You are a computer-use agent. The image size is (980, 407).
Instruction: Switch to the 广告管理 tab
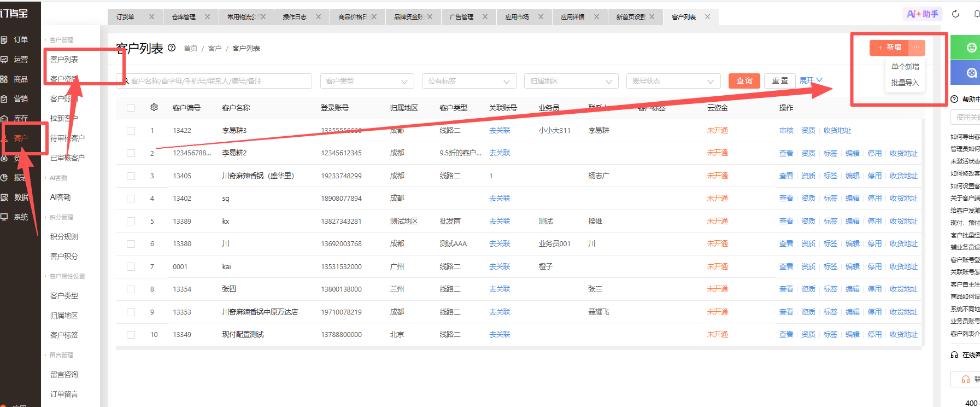point(461,17)
